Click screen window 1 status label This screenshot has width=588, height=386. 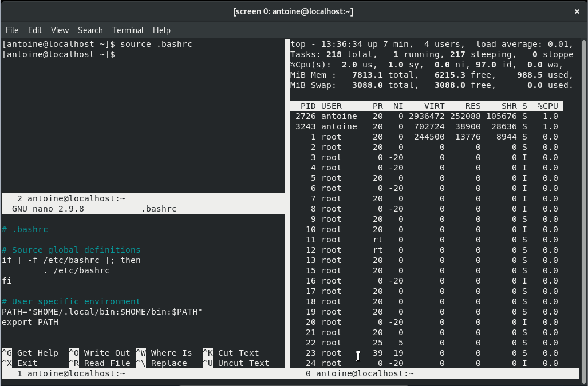tap(72, 373)
